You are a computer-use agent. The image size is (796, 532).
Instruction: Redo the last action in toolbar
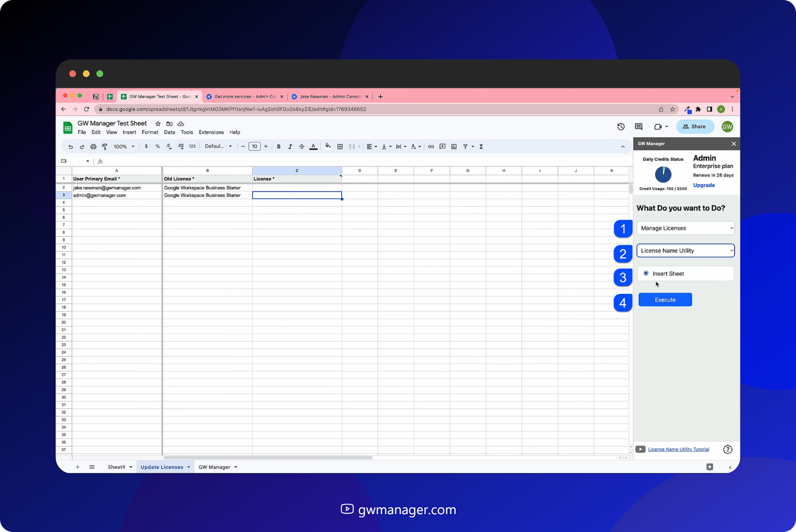click(82, 147)
